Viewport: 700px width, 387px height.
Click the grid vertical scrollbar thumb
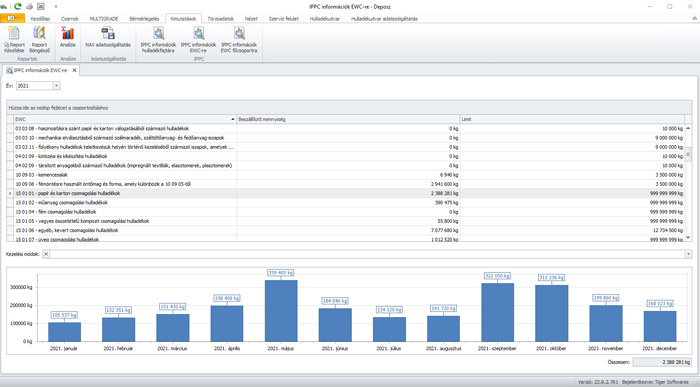pos(688,154)
